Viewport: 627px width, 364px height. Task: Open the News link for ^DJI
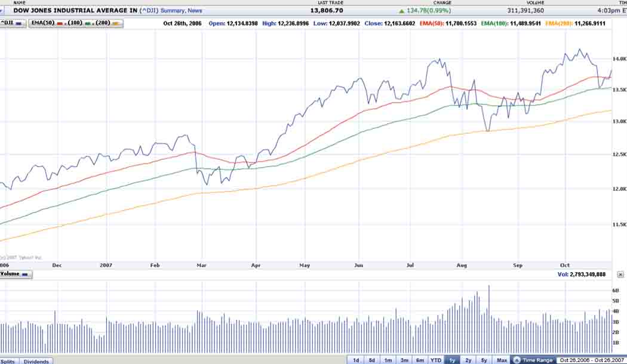pyautogui.click(x=195, y=11)
